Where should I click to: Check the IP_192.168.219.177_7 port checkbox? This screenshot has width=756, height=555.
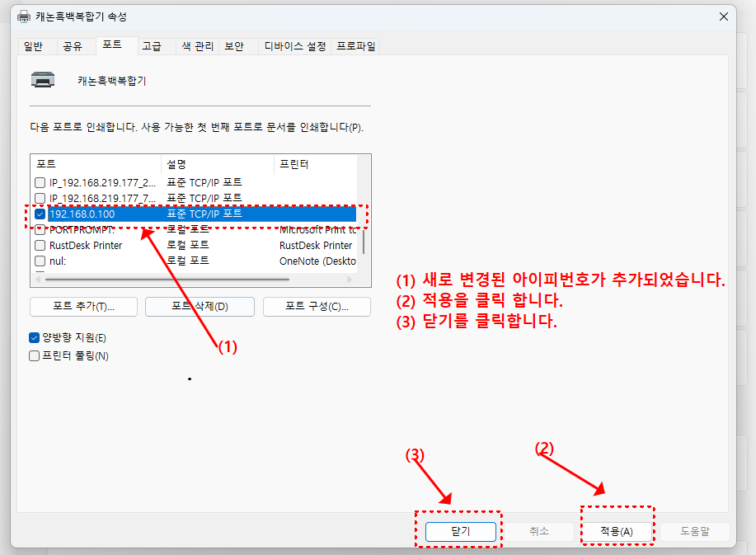coord(39,198)
